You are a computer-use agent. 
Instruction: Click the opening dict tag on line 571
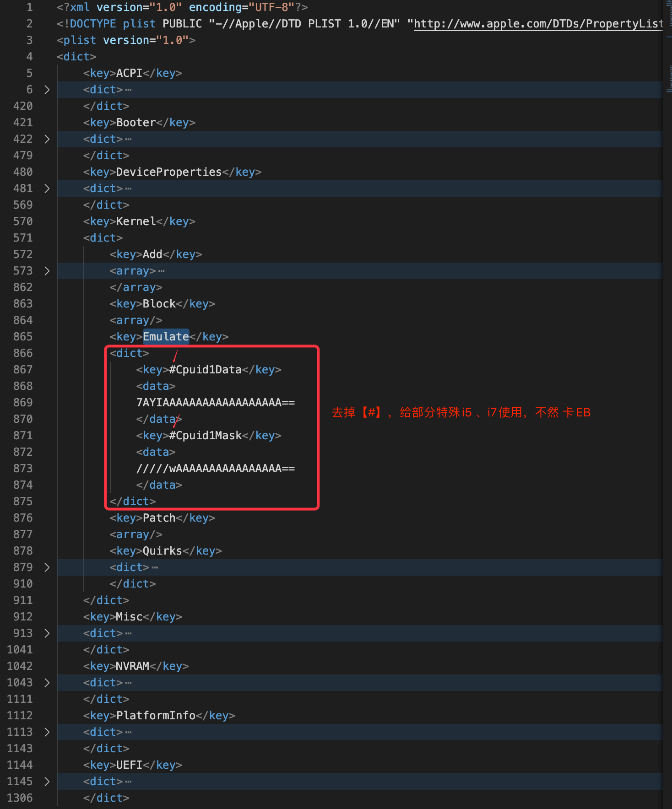click(103, 238)
